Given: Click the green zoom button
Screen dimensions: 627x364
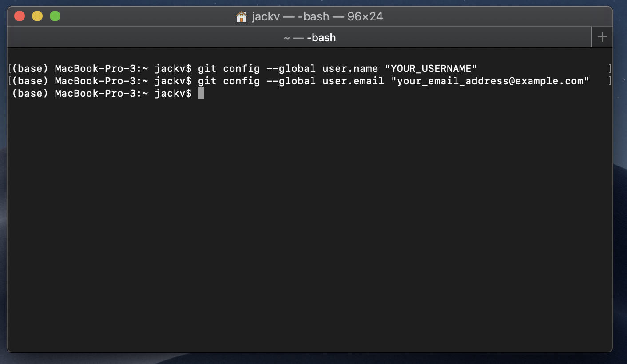Looking at the screenshot, I should pos(54,16).
